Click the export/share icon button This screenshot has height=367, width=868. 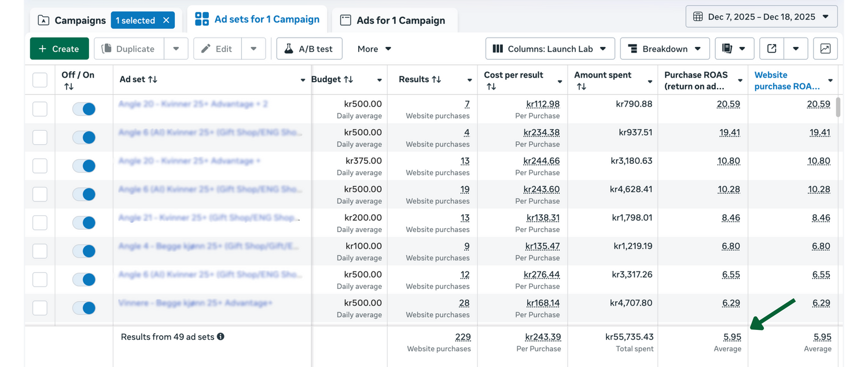[x=771, y=49]
